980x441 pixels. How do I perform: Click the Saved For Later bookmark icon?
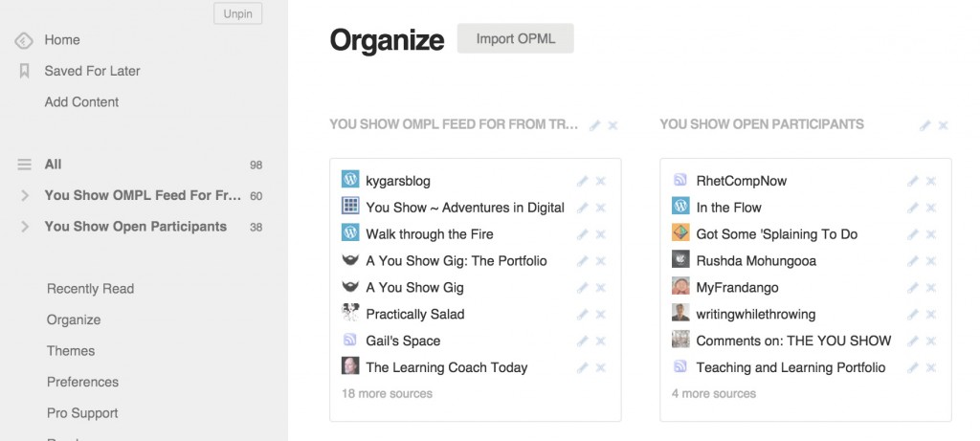[24, 71]
